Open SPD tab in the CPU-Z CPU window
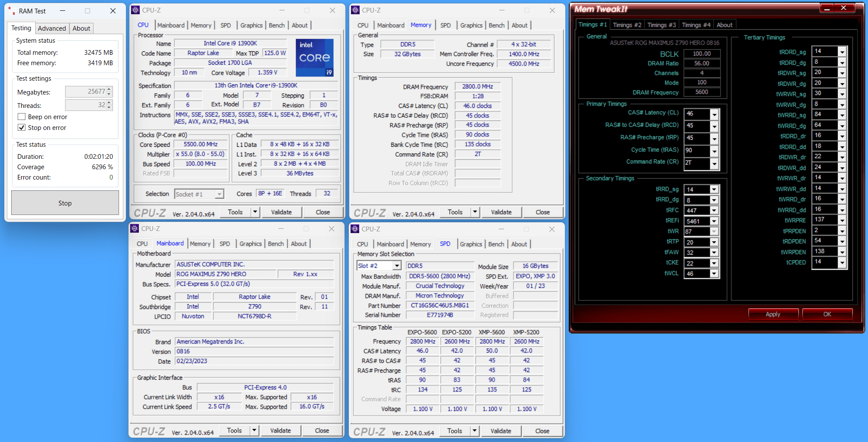This screenshot has width=868, height=442. 226,25
